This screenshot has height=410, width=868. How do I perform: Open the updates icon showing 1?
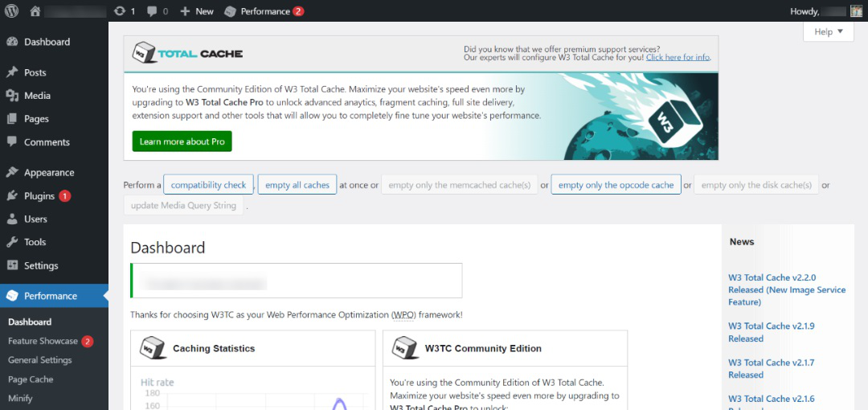click(x=119, y=11)
